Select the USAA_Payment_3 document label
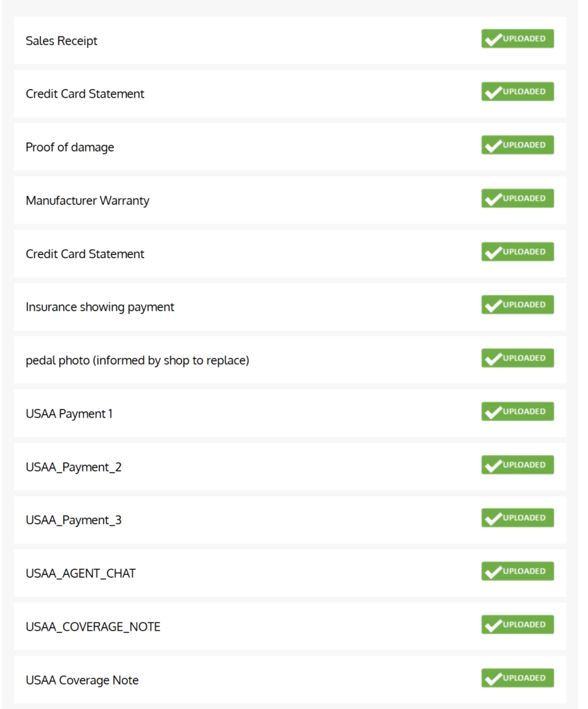Image resolution: width=588 pixels, height=709 pixels. (x=73, y=520)
